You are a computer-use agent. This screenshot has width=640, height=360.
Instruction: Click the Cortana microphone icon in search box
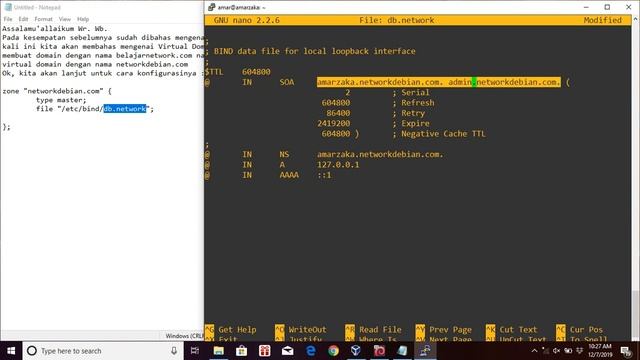tap(174, 351)
